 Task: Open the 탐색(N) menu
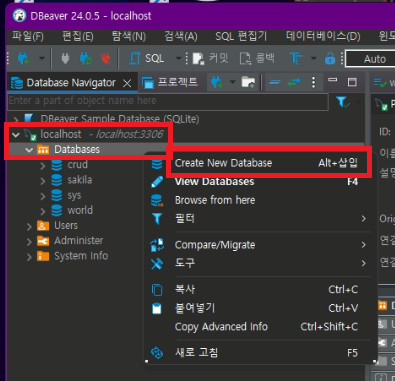point(129,36)
